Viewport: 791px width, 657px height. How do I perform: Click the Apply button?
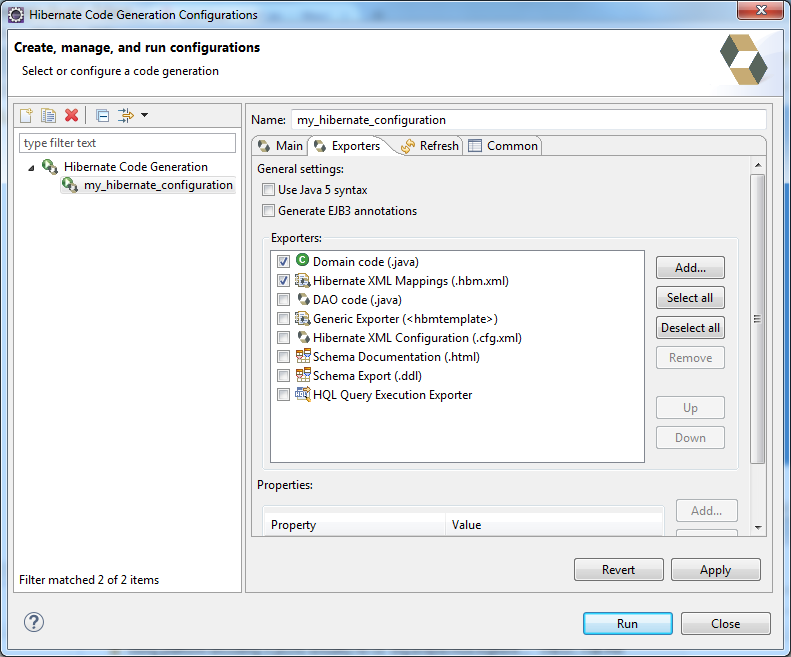pyautogui.click(x=715, y=570)
